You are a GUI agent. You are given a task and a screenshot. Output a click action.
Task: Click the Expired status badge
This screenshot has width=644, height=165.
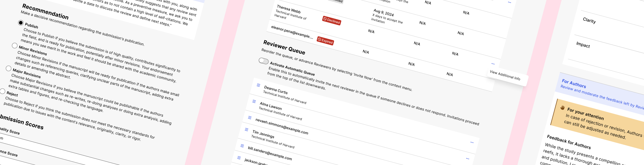point(326,41)
